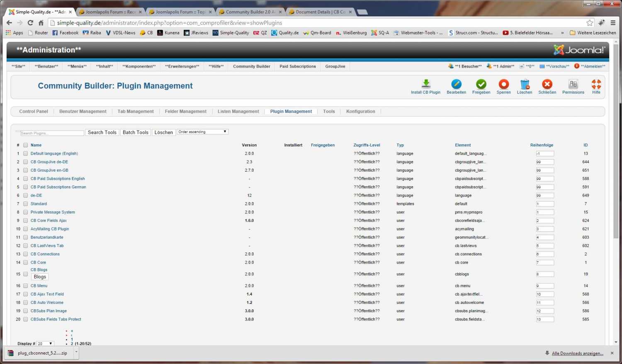Open the JReviews bookmark

click(196, 33)
